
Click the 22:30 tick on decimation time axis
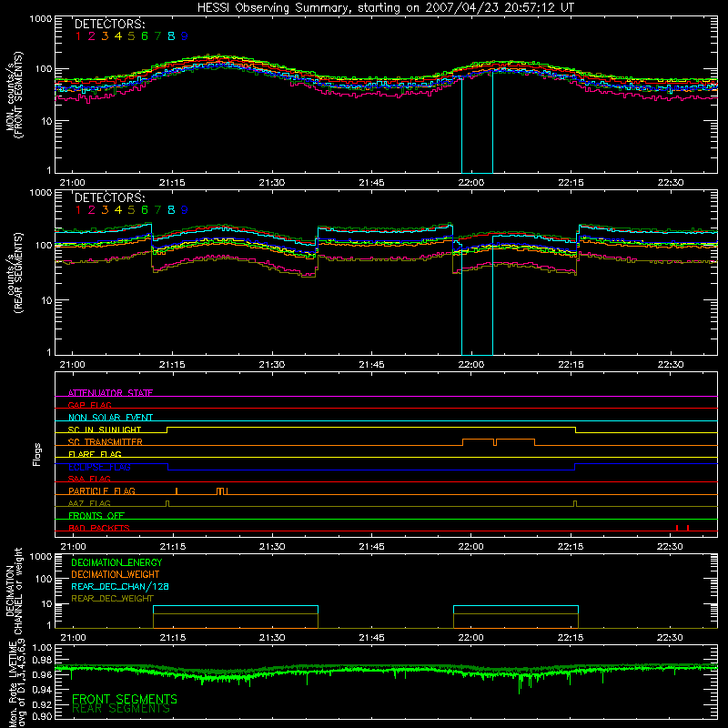(670, 638)
